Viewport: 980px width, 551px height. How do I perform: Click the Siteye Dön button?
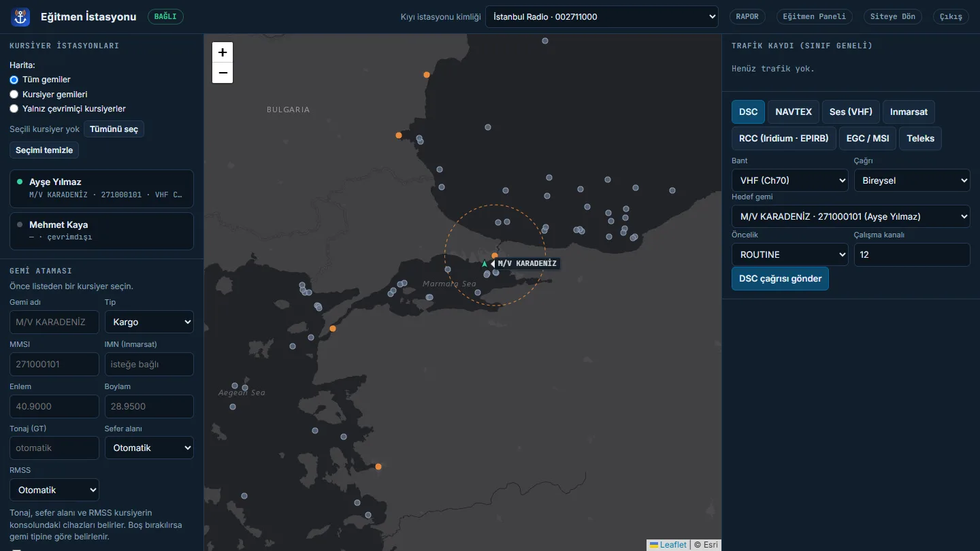[x=893, y=17]
